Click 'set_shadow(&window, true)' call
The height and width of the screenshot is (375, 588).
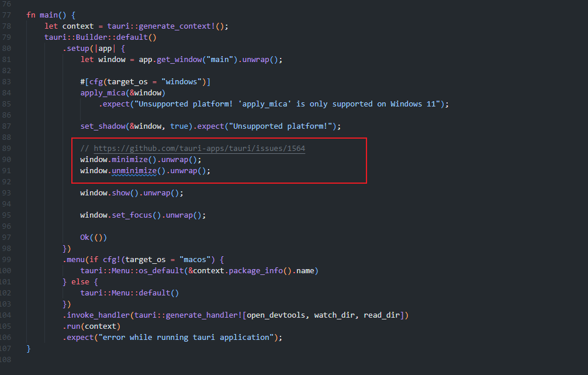point(137,126)
